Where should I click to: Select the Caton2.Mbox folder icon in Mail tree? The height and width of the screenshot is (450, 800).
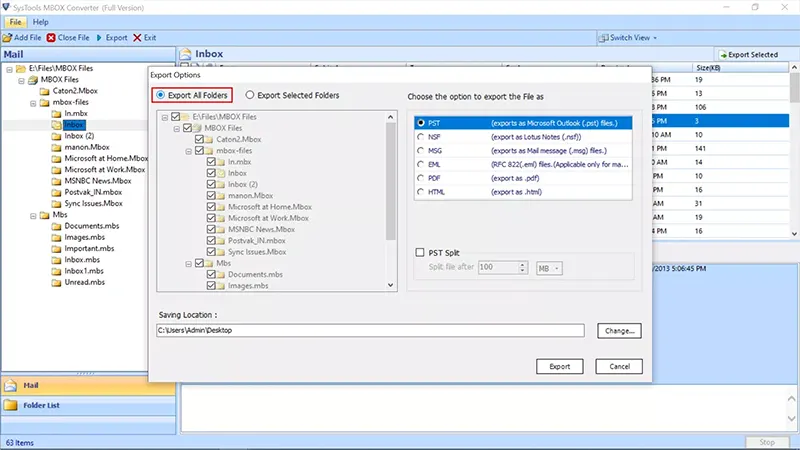[x=44, y=91]
